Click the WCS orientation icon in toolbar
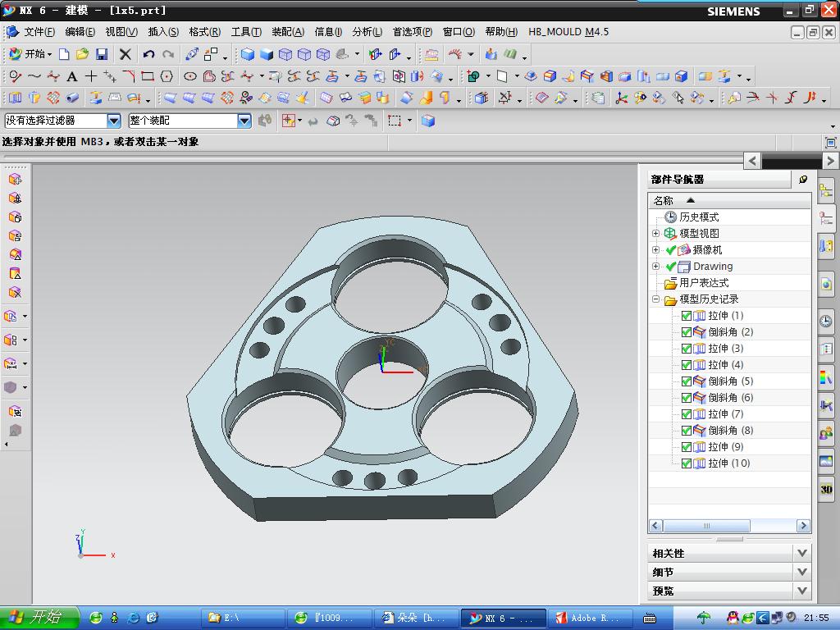The image size is (840, 630). (622, 98)
